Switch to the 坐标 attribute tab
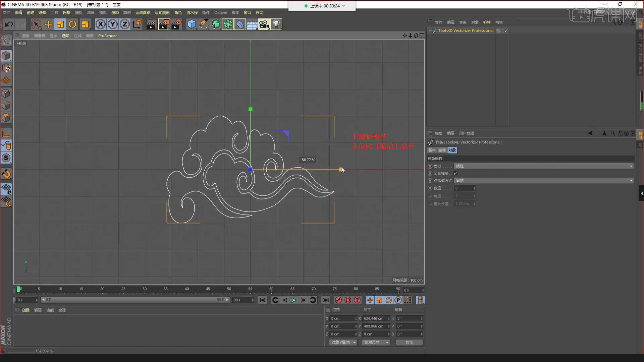 click(x=442, y=150)
